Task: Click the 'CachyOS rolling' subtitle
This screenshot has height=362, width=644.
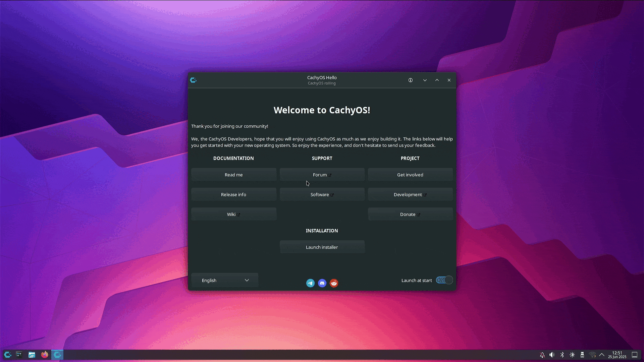Action: (322, 83)
